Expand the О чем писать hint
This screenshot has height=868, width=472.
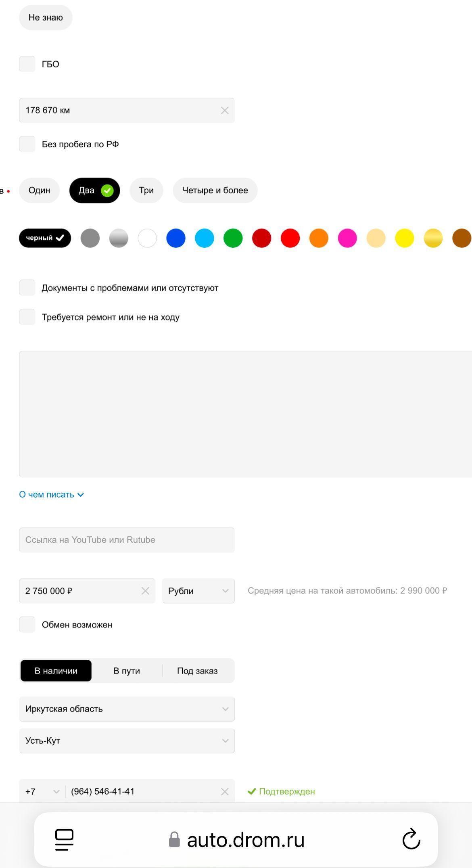point(51,495)
